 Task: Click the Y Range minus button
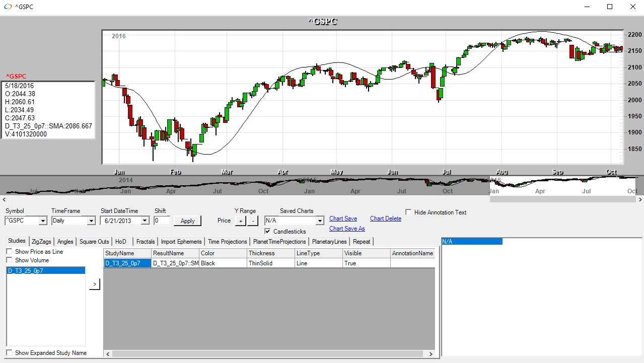[x=253, y=221]
